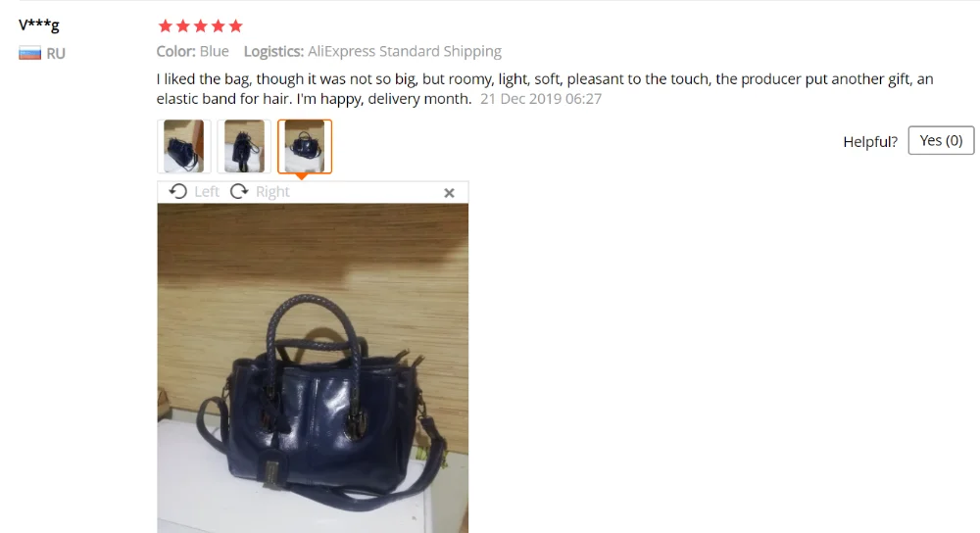Click the second red rating star

182,25
